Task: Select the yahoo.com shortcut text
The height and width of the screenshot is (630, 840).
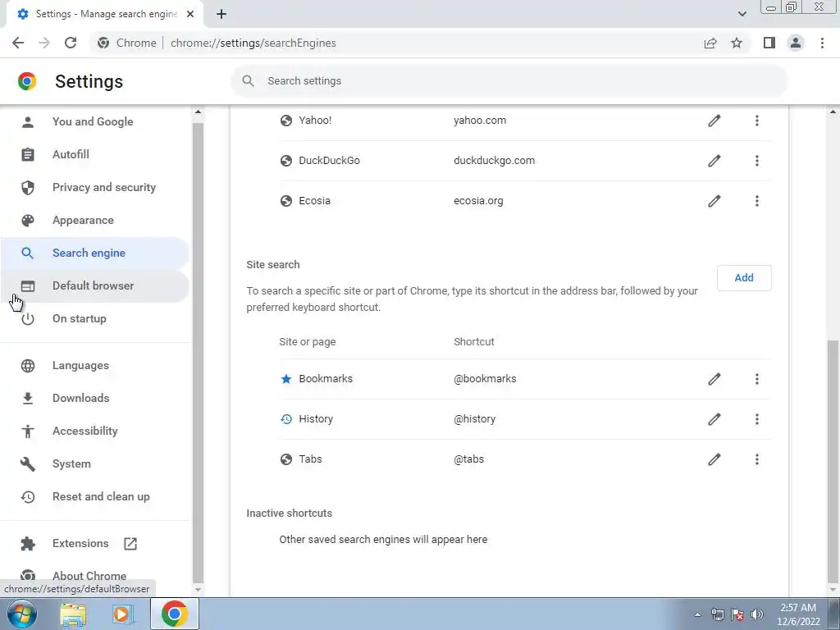Action: (x=479, y=121)
